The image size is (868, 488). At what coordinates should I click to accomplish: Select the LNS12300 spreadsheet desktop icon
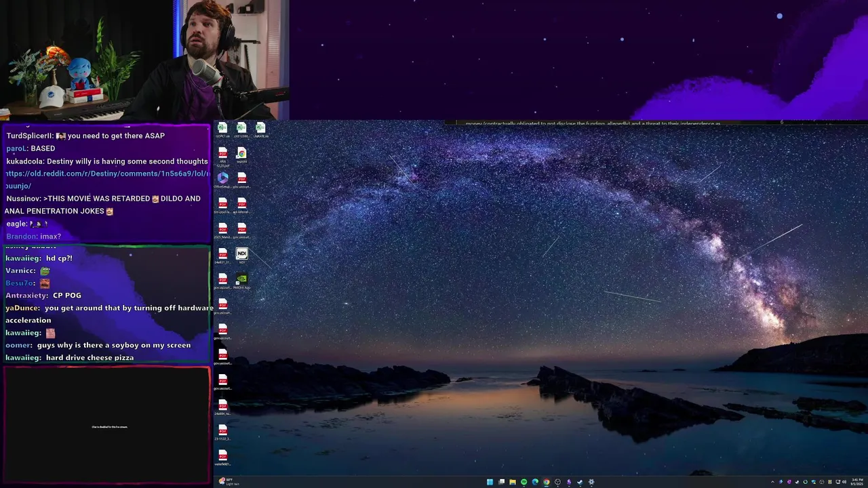tap(241, 129)
